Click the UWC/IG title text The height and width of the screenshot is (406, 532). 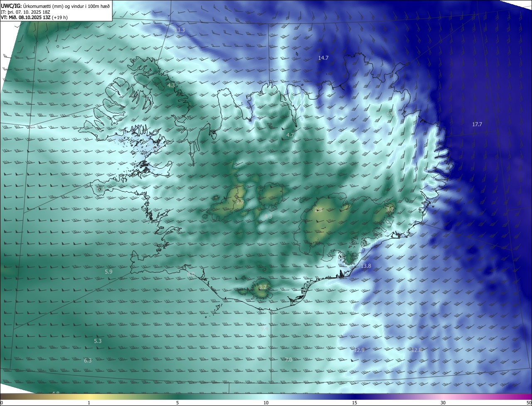pos(55,6)
